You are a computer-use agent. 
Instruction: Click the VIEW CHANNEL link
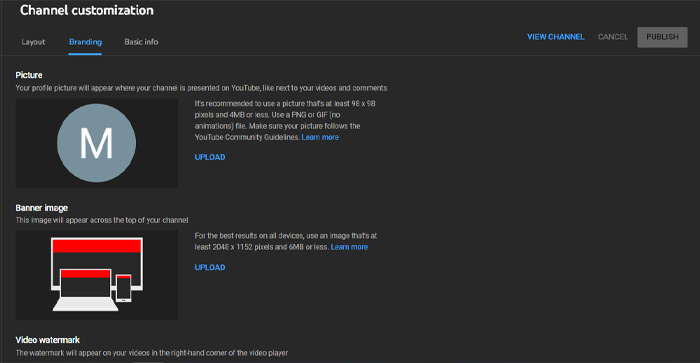click(555, 37)
